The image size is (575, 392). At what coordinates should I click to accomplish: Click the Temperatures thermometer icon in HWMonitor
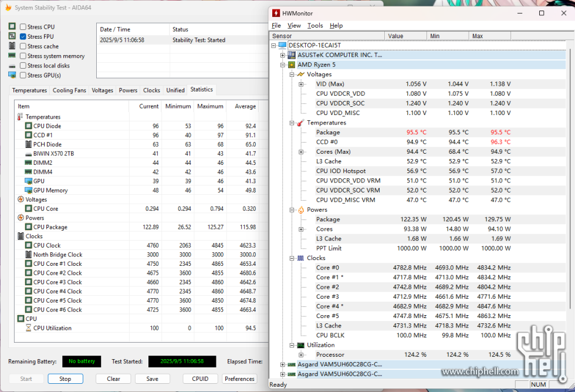(x=300, y=123)
